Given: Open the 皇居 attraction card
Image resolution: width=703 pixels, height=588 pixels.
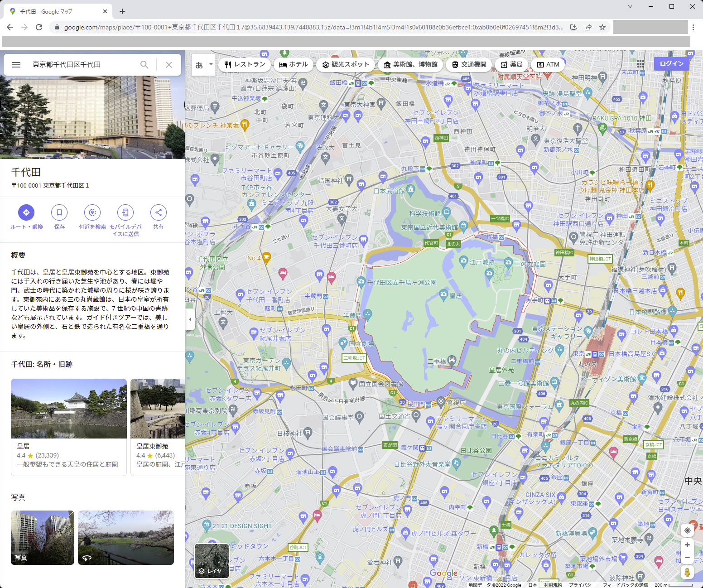Looking at the screenshot, I should tap(69, 427).
